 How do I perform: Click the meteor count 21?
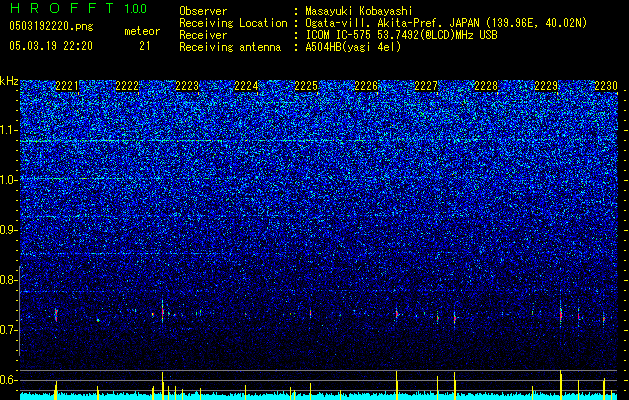(144, 46)
